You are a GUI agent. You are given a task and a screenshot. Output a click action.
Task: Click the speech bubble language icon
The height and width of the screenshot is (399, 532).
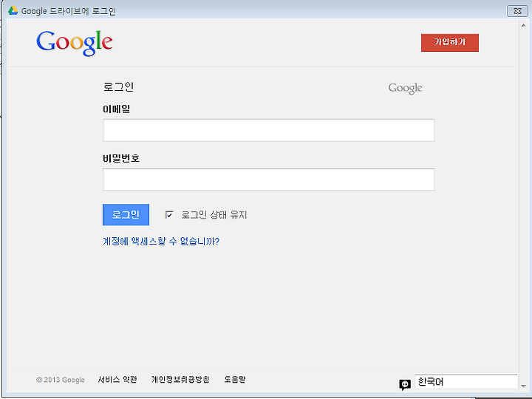coord(405,384)
